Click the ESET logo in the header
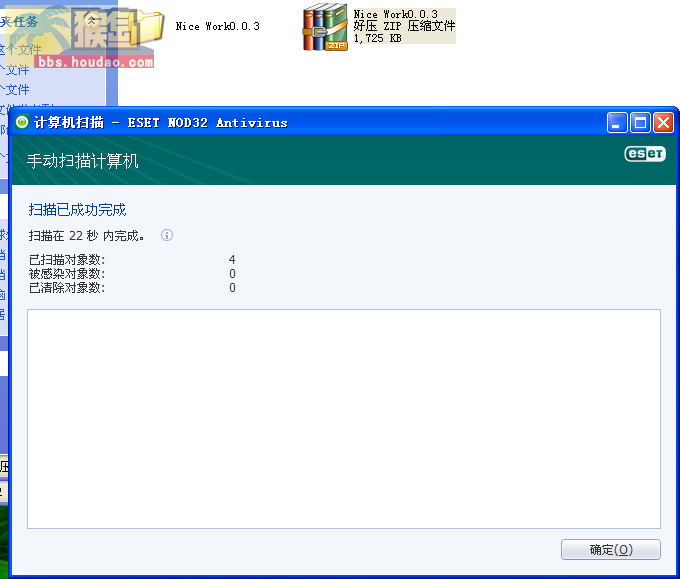Viewport: 680px width, 579px height. (x=645, y=154)
